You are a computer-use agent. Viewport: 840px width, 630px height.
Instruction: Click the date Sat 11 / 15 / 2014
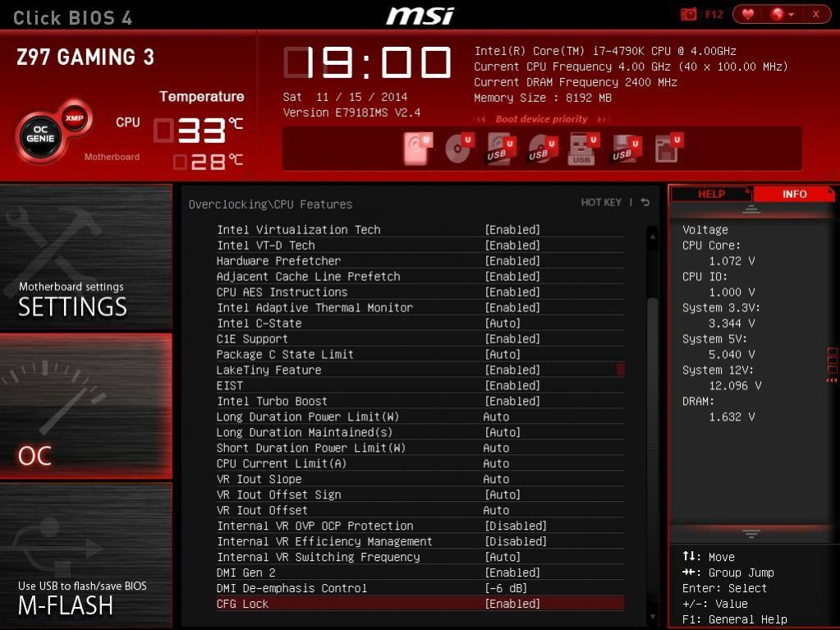tap(345, 97)
